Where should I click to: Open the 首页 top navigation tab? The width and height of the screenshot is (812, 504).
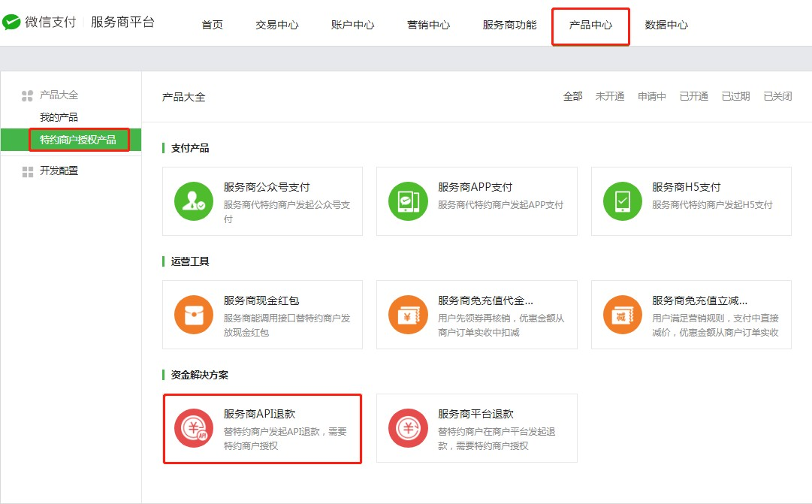tap(212, 25)
